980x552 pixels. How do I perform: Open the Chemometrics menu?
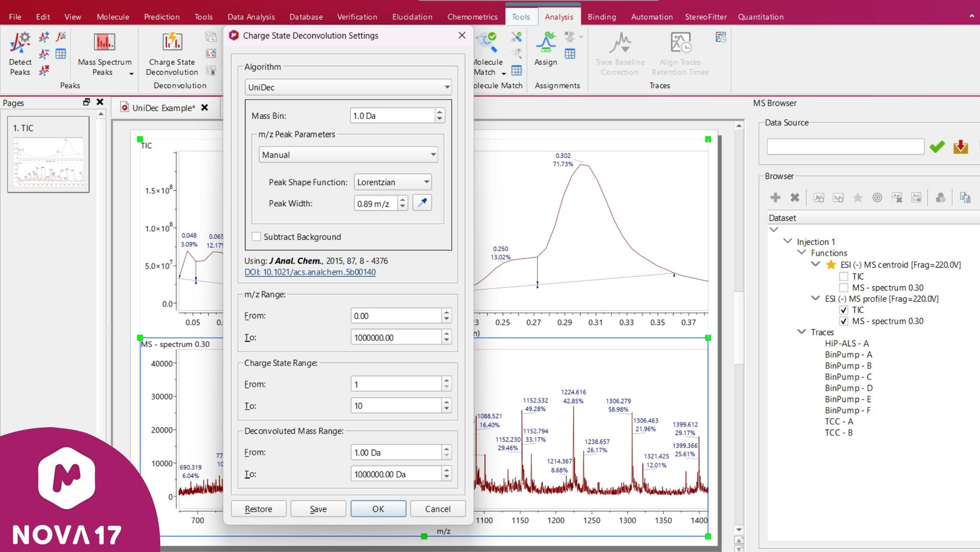[x=472, y=17]
